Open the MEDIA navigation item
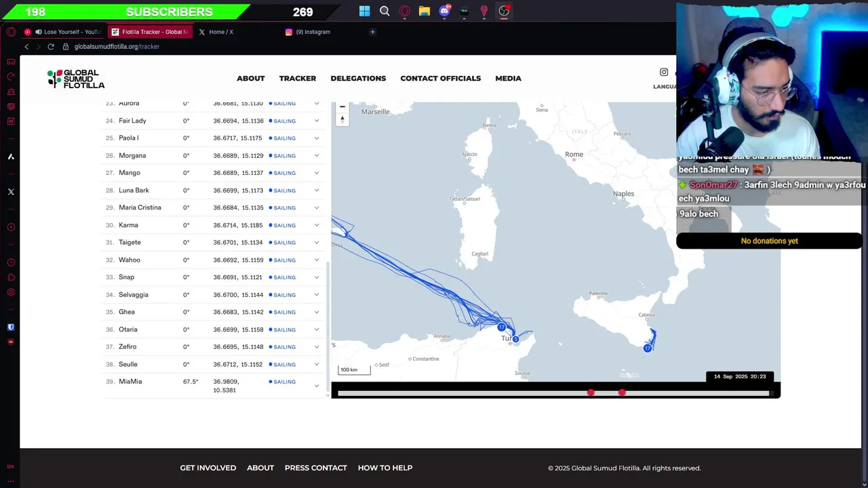 click(x=508, y=79)
